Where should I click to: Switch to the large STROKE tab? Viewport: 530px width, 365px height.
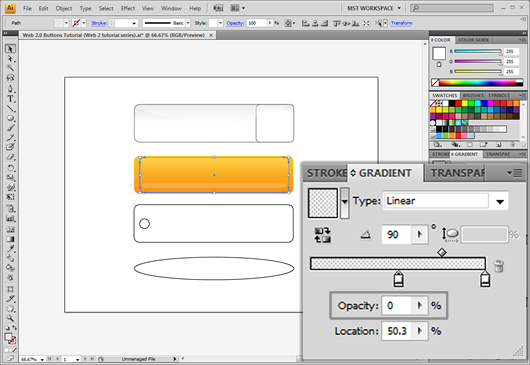pos(326,173)
